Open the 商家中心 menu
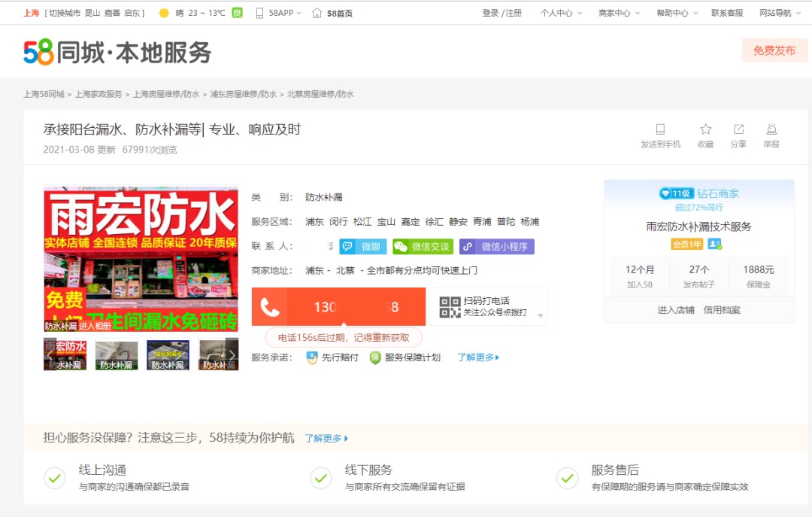Image resolution: width=812 pixels, height=517 pixels. (620, 13)
